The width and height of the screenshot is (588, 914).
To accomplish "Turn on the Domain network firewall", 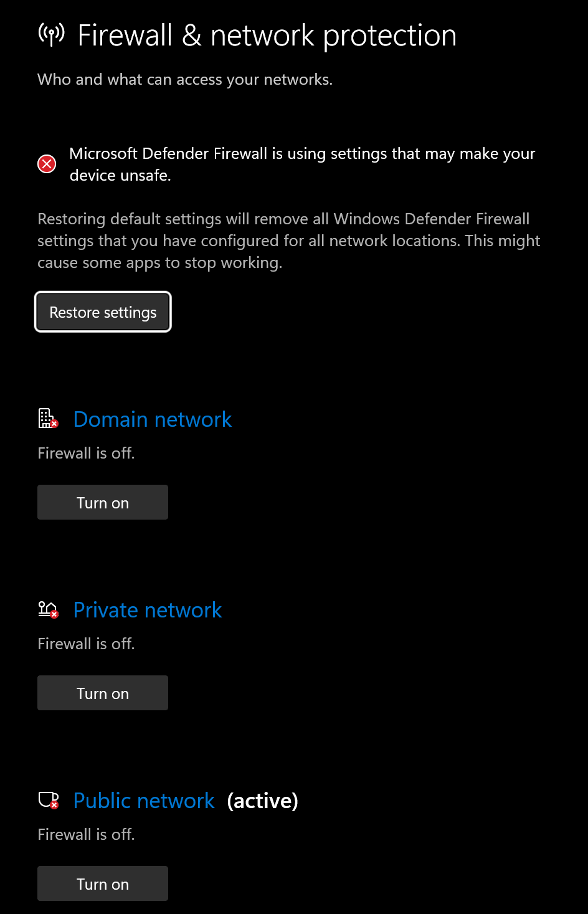I will [x=103, y=502].
